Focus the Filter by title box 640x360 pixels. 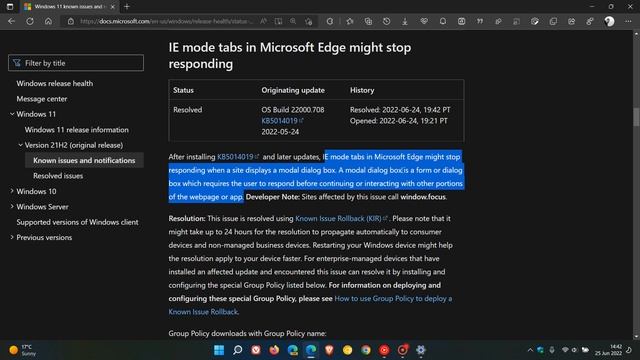click(76, 63)
